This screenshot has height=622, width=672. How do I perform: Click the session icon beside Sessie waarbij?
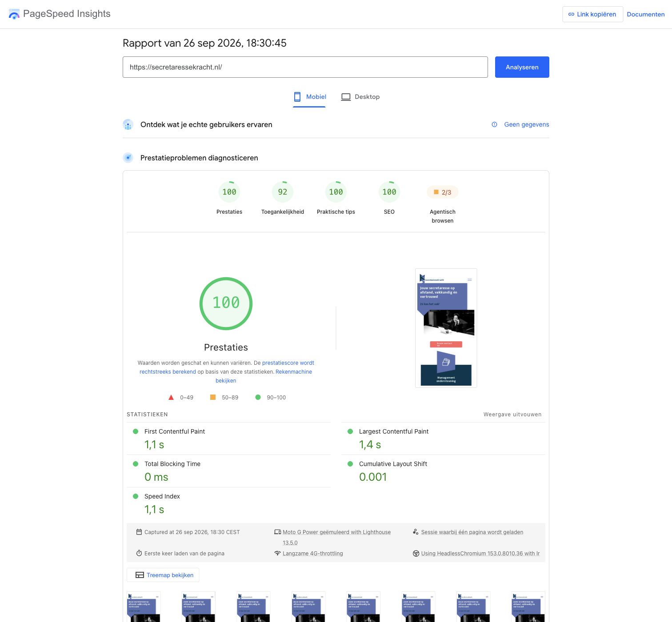click(x=416, y=532)
